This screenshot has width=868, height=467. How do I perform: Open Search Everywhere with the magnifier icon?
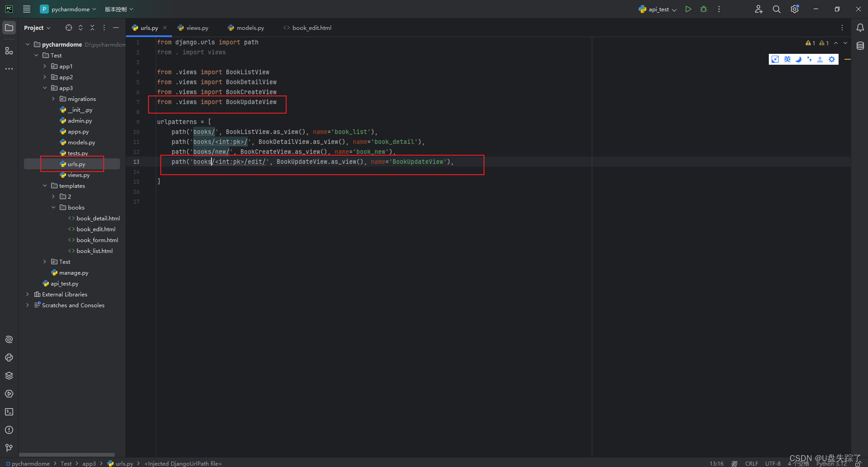point(776,9)
